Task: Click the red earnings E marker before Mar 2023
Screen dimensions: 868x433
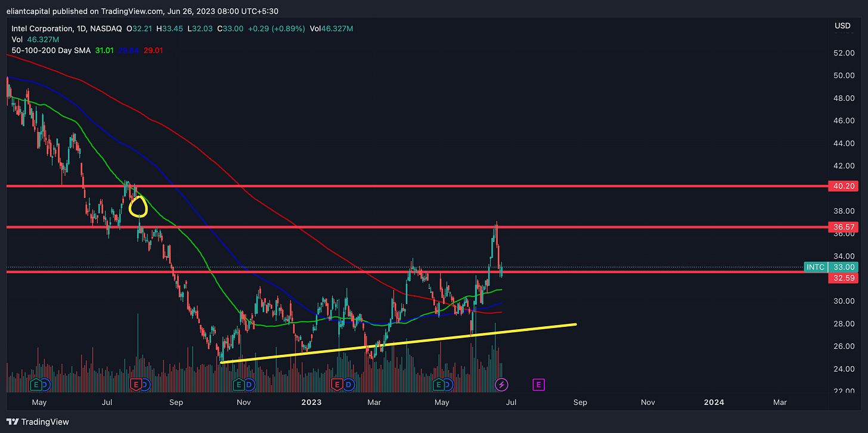Action: pos(337,385)
